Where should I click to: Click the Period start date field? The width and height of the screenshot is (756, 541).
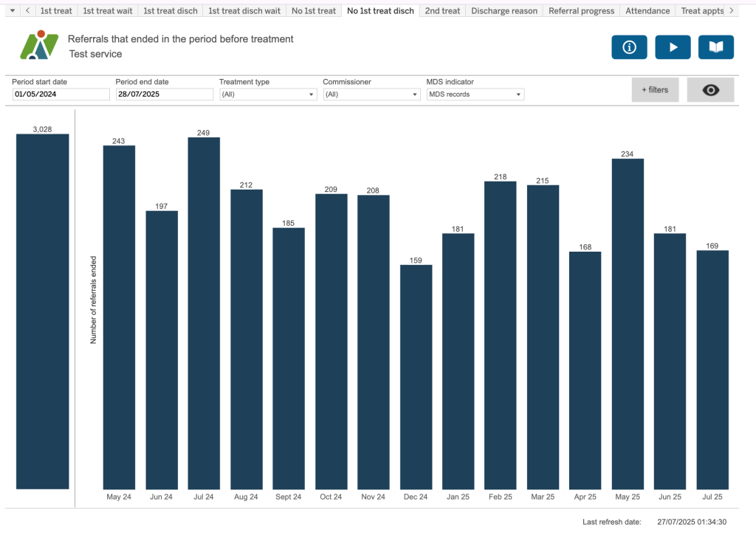point(61,94)
